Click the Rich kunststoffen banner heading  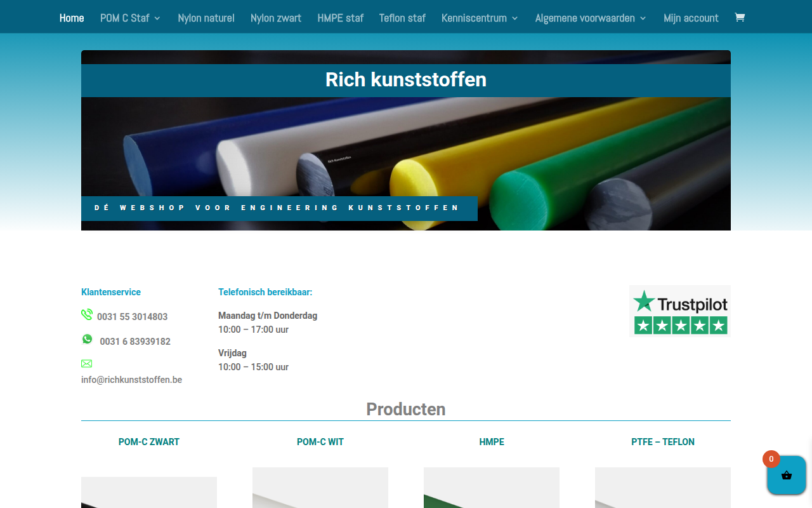click(x=406, y=79)
